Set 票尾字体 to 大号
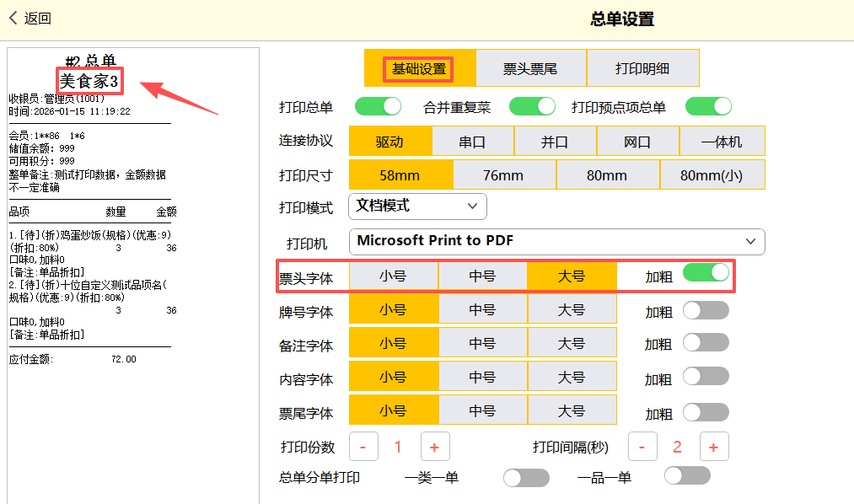 pyautogui.click(x=572, y=411)
